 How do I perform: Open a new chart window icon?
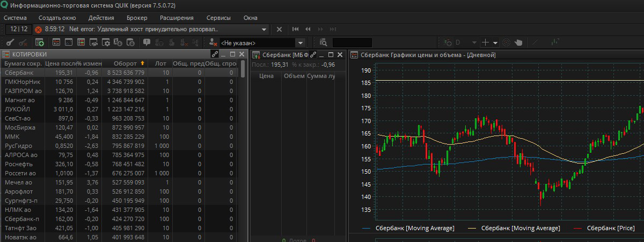[56, 42]
